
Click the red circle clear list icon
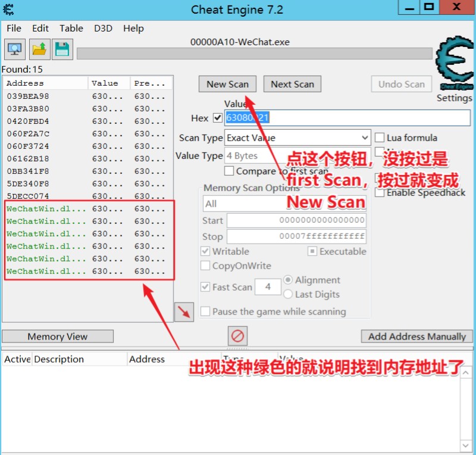point(237,335)
